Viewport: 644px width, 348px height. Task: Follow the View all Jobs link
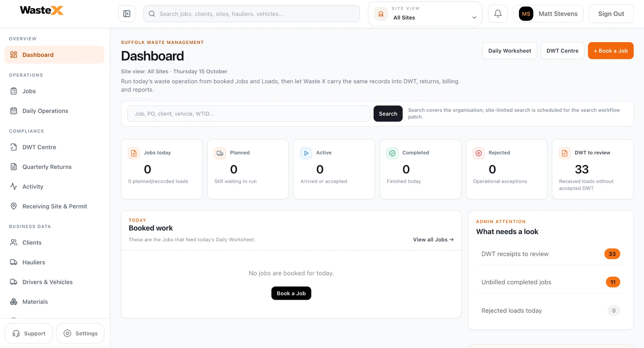(433, 240)
